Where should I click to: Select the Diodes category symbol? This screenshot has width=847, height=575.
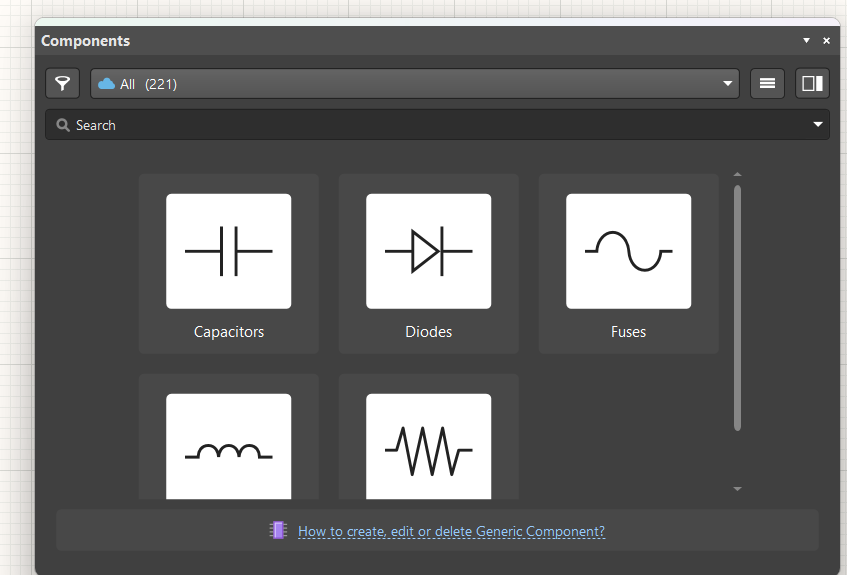click(x=428, y=251)
